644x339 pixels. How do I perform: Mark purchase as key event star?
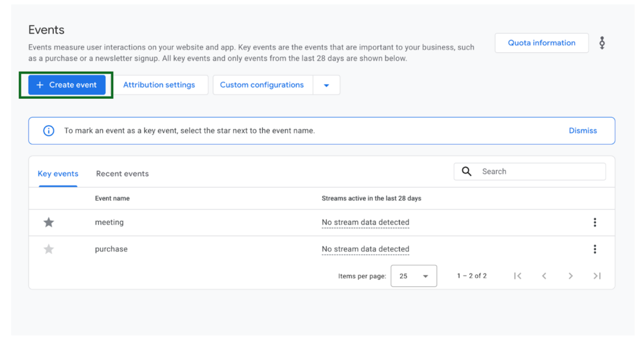point(48,249)
